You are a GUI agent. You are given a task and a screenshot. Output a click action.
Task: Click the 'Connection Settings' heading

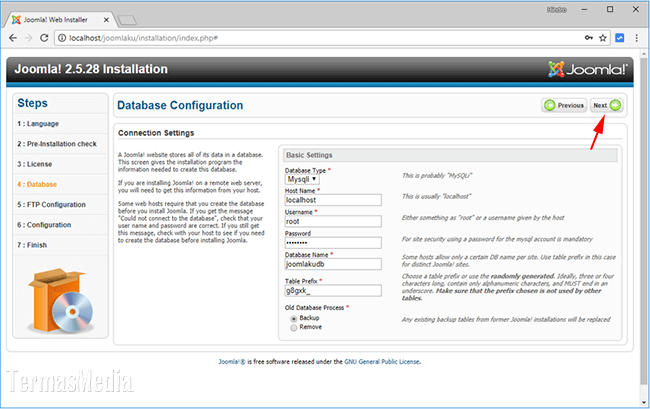pyautogui.click(x=156, y=133)
